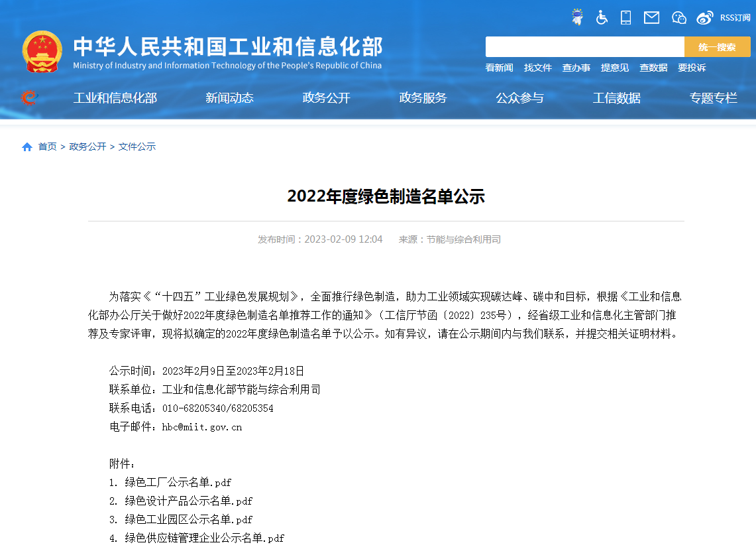The image size is (756, 559).
Task: Click 要投诉 quick link
Action: pos(692,68)
